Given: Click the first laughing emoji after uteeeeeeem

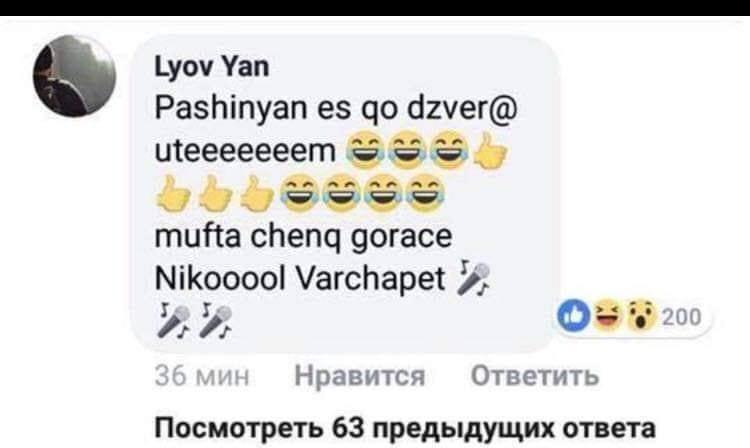Looking at the screenshot, I should point(365,150).
